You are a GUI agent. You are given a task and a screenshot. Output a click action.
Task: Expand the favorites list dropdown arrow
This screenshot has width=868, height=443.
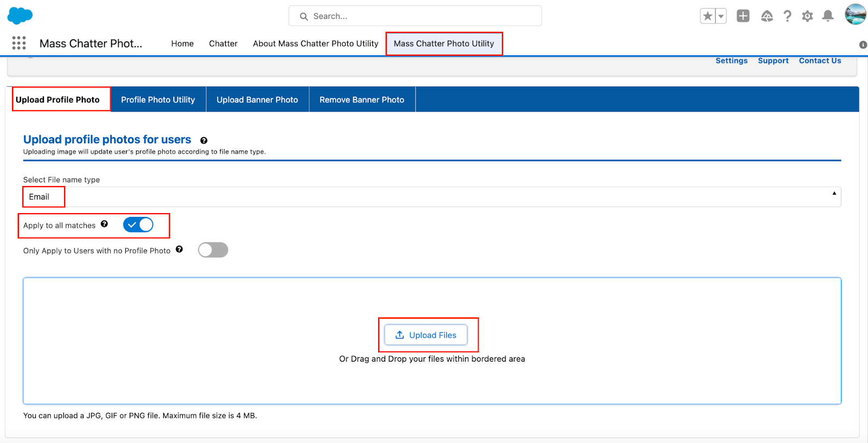pos(721,16)
